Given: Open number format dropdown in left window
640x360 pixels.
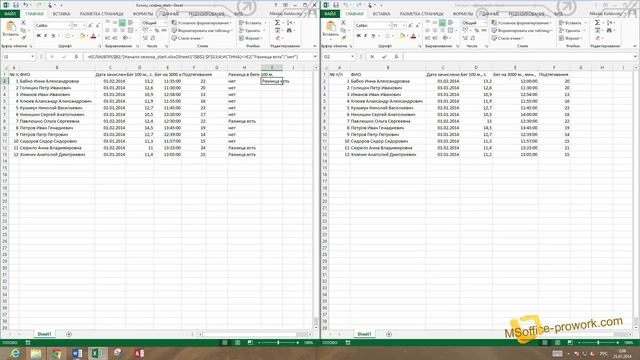Looking at the screenshot, I should pos(164,23).
